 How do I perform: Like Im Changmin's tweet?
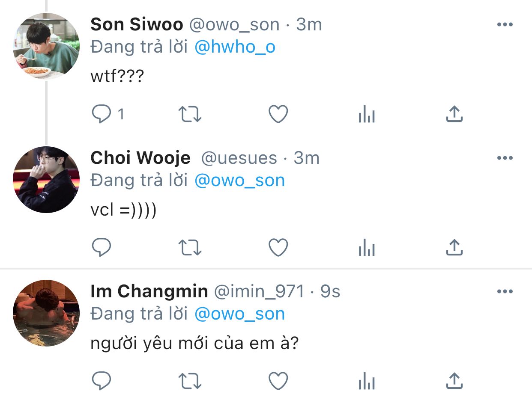point(278,380)
